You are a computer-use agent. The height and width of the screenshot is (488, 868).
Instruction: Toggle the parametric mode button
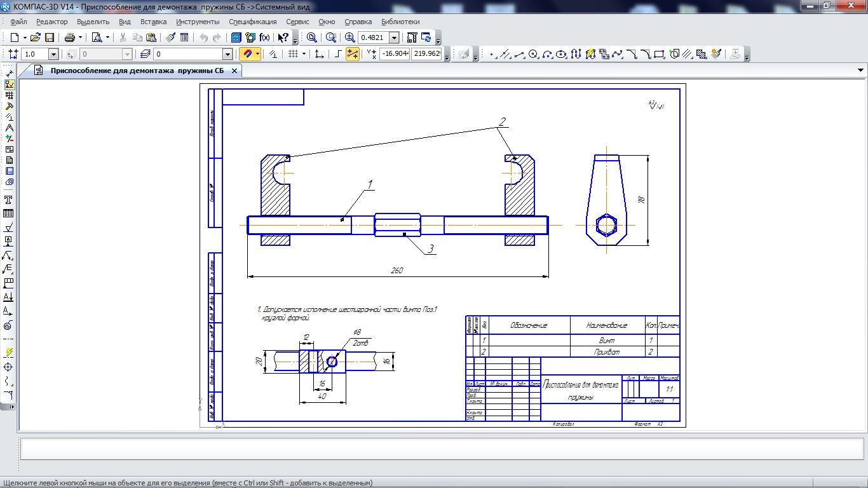pyautogui.click(x=273, y=55)
